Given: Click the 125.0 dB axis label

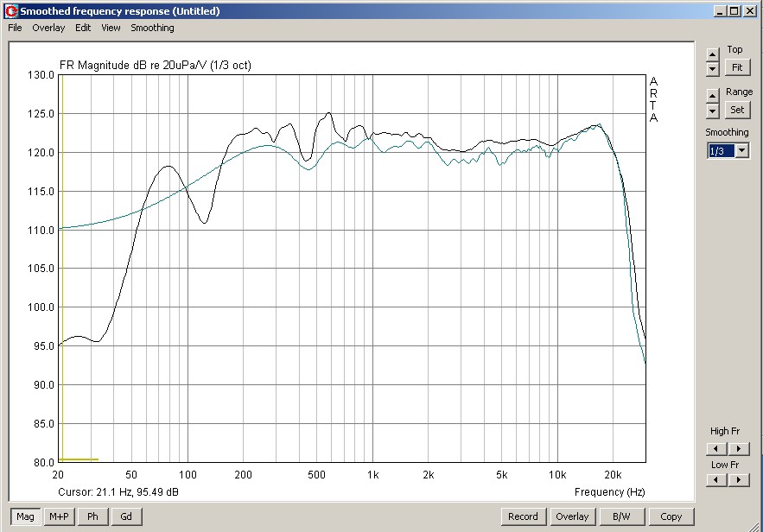Looking at the screenshot, I should pos(41,114).
